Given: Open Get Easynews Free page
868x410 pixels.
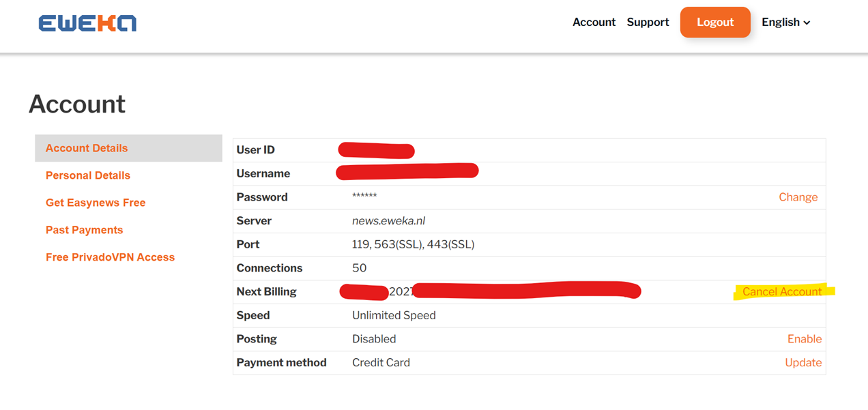Looking at the screenshot, I should coord(96,203).
